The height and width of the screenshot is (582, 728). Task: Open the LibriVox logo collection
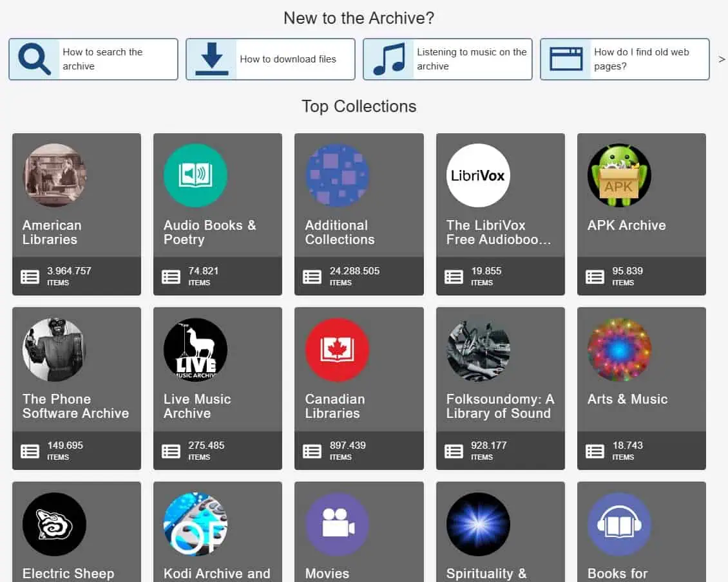478,175
